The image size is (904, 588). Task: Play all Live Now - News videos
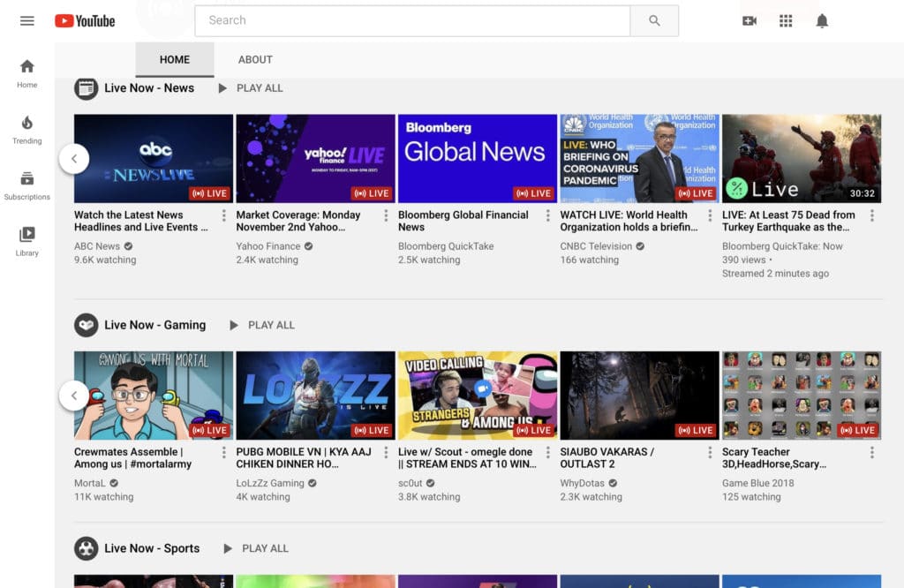251,88
